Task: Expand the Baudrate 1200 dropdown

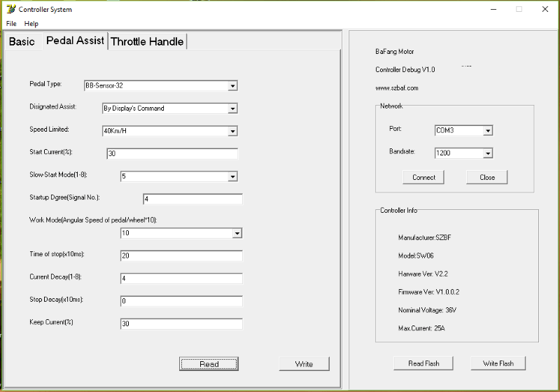Action: pyautogui.click(x=488, y=153)
